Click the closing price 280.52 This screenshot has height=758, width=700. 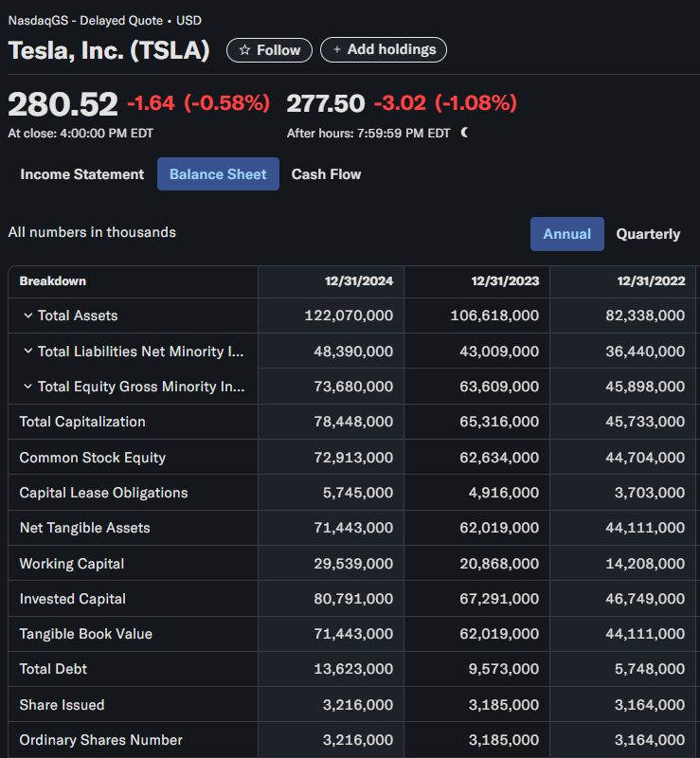click(63, 103)
